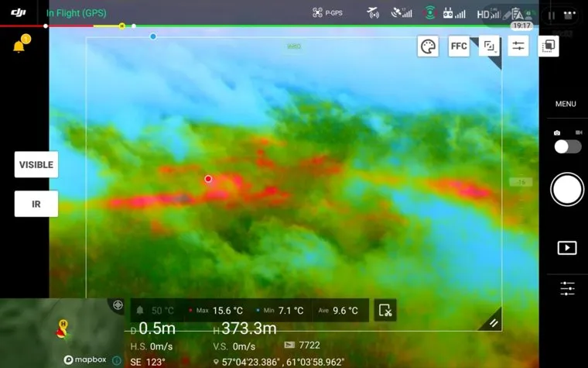Switch to VISIBLE camera view
Screen dimensions: 588x368
tap(36, 165)
